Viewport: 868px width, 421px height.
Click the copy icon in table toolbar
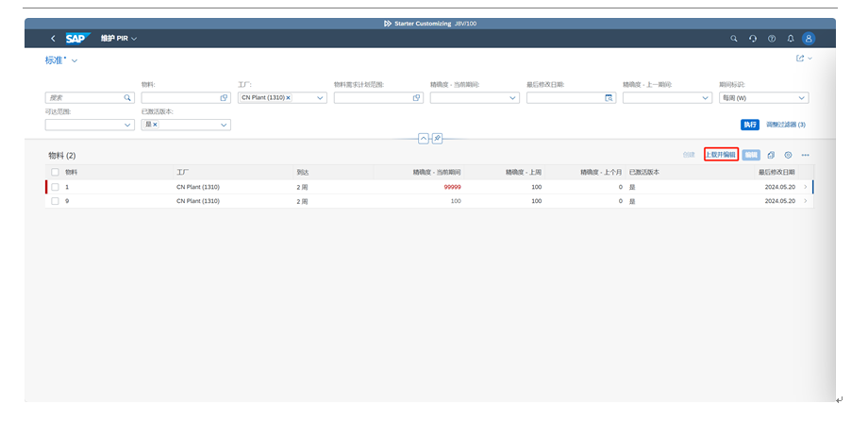(x=771, y=155)
